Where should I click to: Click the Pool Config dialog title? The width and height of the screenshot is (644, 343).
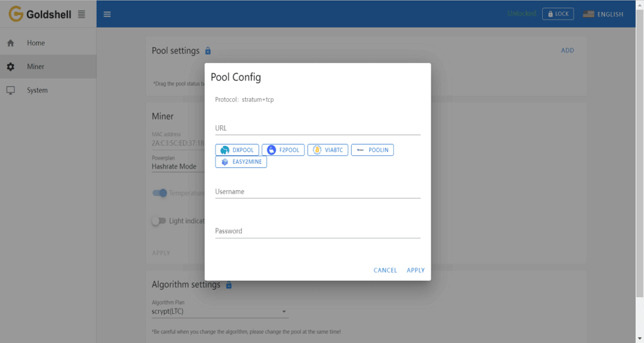point(236,77)
